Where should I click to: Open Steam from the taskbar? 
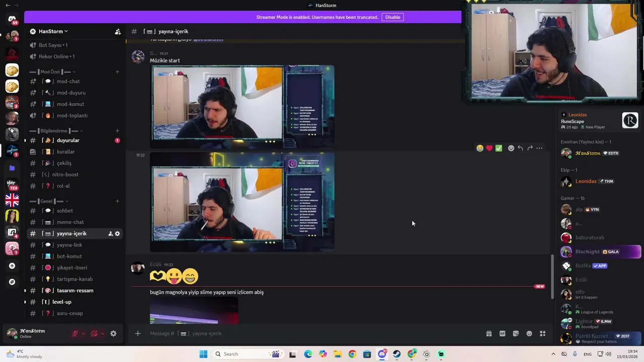tap(397, 354)
